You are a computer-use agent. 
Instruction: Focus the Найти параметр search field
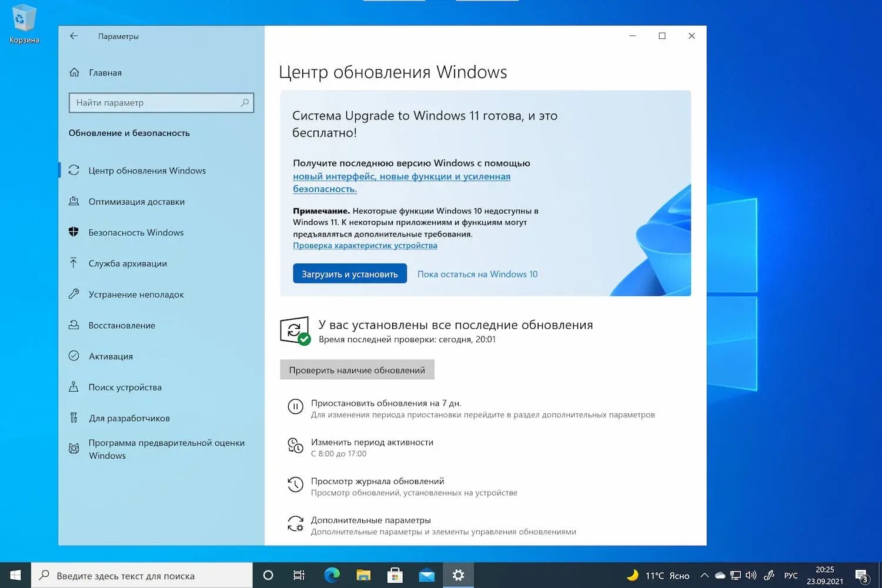pos(161,102)
